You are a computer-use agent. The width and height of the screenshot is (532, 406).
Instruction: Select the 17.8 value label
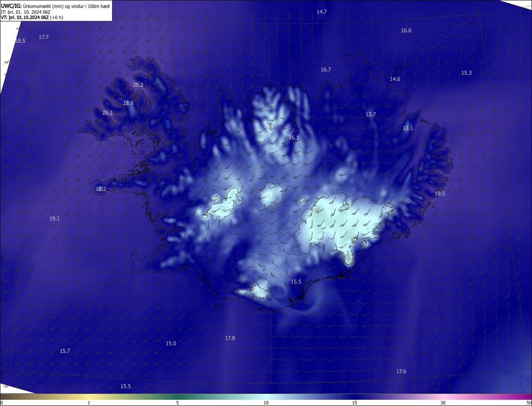[230, 338]
